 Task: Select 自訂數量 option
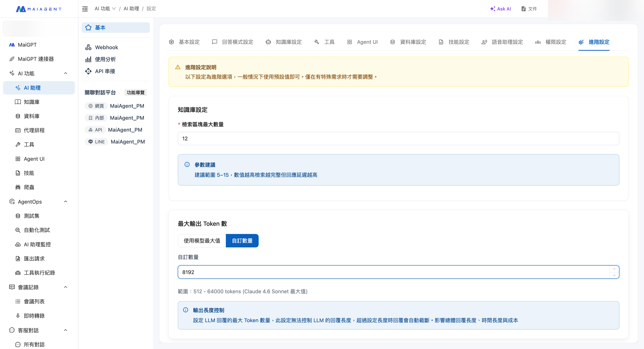click(242, 241)
